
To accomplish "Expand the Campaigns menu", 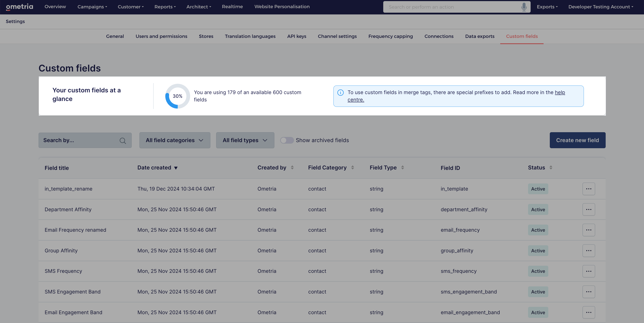I will coord(92,7).
